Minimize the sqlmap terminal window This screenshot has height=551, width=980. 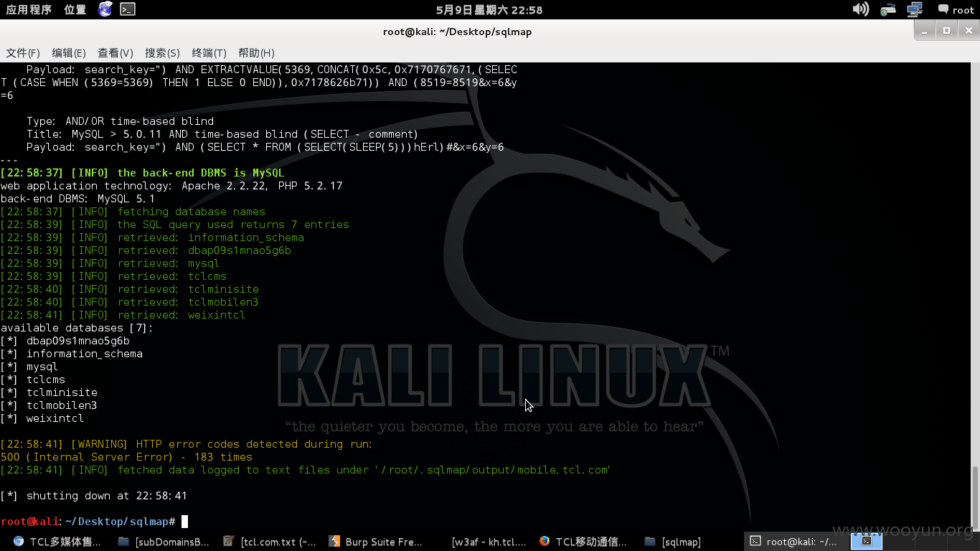(x=925, y=30)
